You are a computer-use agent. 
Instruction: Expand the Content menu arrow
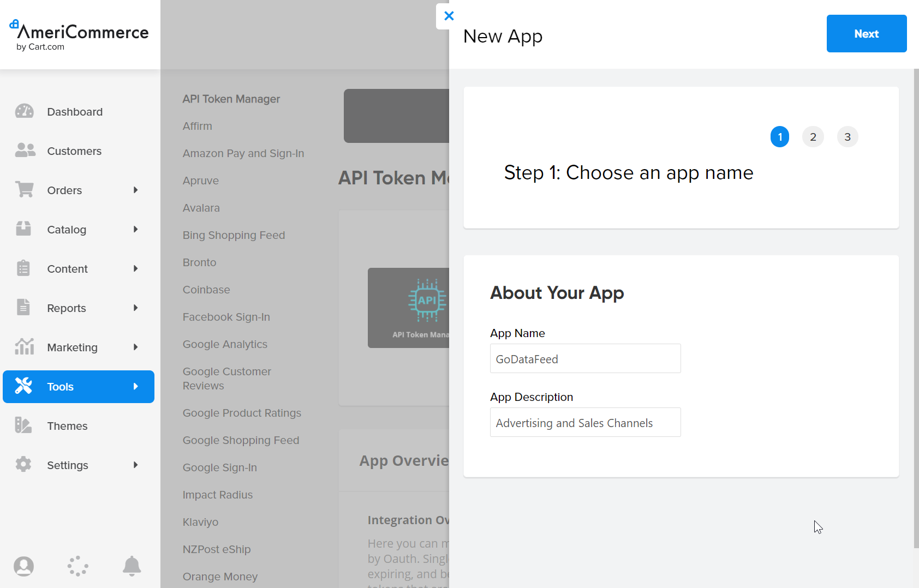pos(136,268)
